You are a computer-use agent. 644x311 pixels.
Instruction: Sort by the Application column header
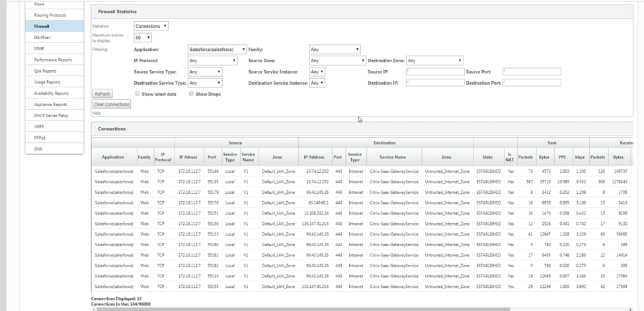pos(113,157)
